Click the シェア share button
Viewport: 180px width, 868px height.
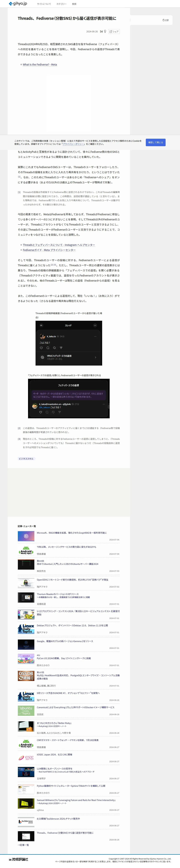pyautogui.click(x=114, y=31)
